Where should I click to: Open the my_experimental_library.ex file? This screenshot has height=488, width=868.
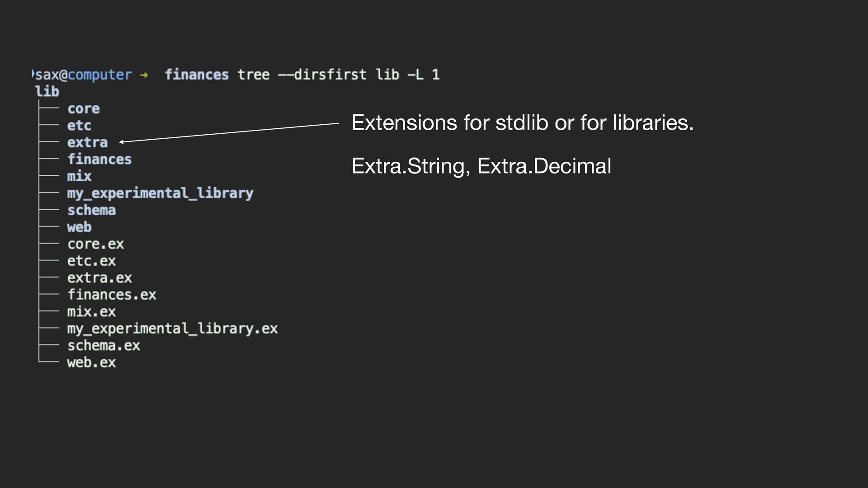coord(172,329)
